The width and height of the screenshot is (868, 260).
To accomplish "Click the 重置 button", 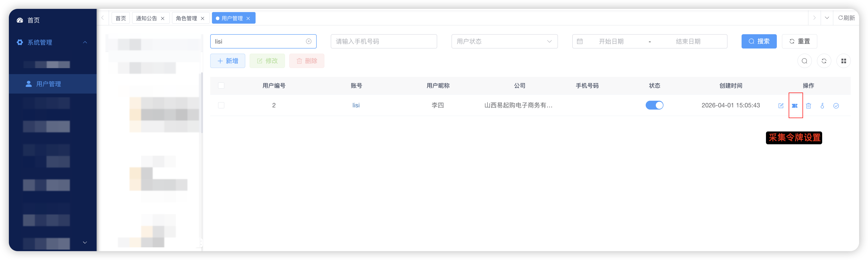I will (x=799, y=41).
